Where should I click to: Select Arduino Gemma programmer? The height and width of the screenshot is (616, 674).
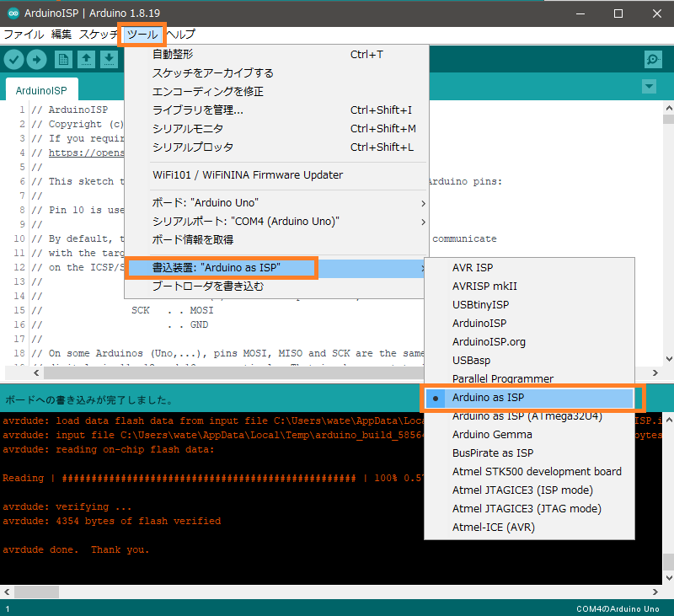coord(529,435)
